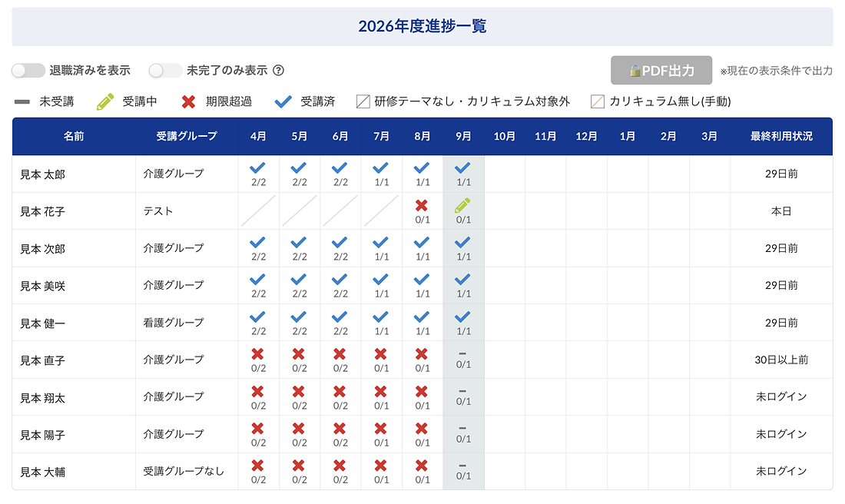845x504 pixels.
Task: Click 見本 太郎's April checkmark
Action: click(257, 167)
